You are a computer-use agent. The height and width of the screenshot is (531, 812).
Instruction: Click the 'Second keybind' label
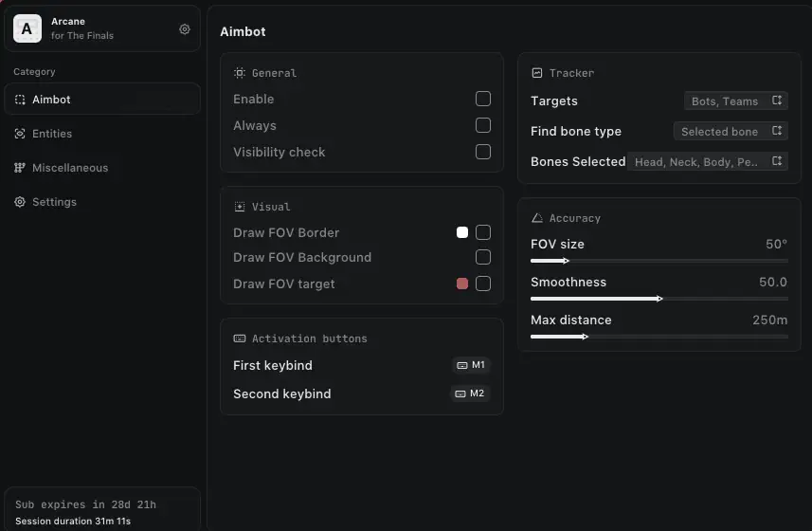[282, 394]
